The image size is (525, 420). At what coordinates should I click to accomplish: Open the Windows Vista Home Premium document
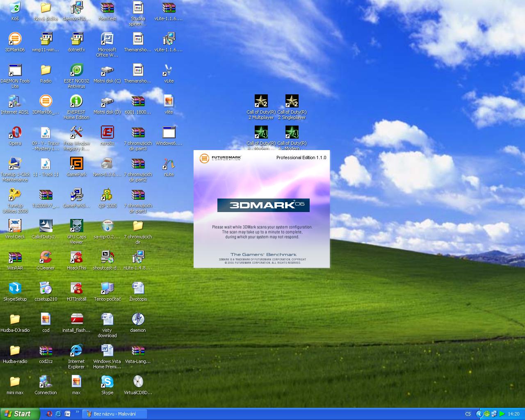click(x=107, y=351)
